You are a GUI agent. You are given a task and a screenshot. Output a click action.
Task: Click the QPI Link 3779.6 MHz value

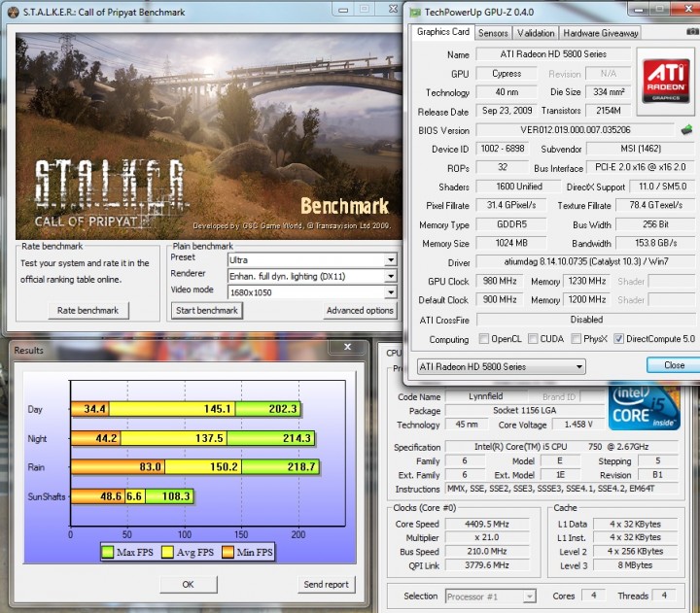pyautogui.click(x=487, y=565)
